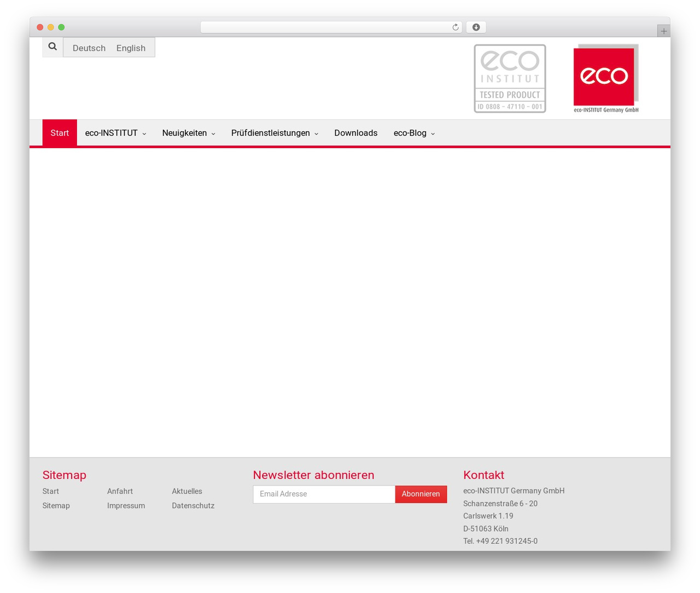Click the Newsletter abonnieren heading
The width and height of the screenshot is (700, 593).
click(314, 475)
